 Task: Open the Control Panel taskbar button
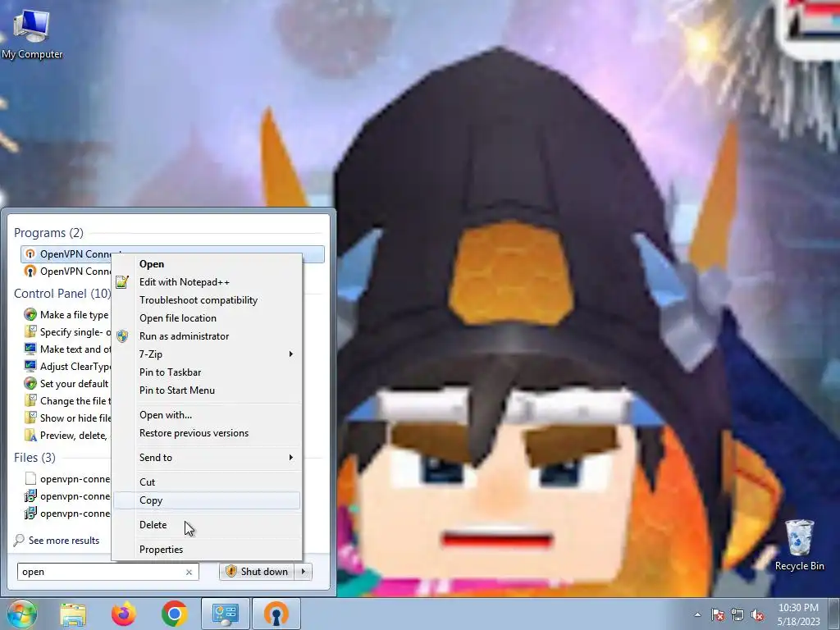225,614
